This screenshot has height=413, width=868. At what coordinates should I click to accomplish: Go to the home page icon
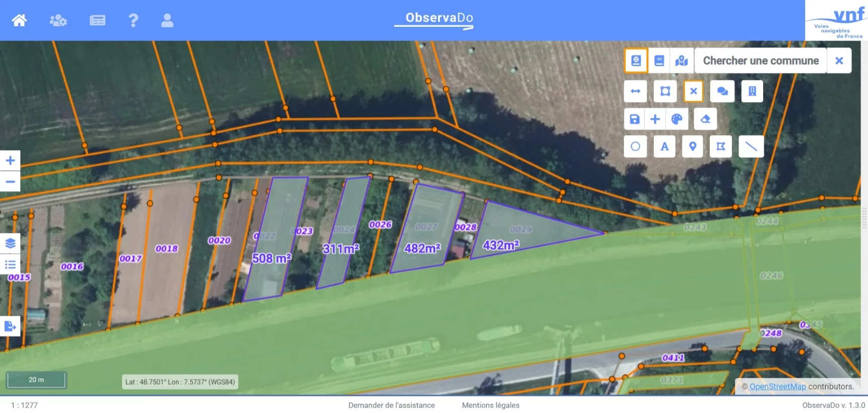coord(19,20)
